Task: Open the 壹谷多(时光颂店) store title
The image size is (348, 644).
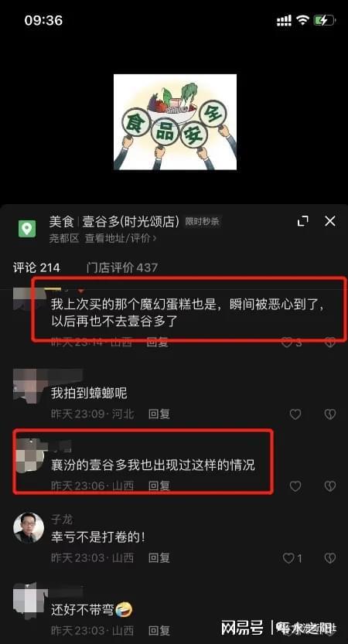Action: [131, 222]
